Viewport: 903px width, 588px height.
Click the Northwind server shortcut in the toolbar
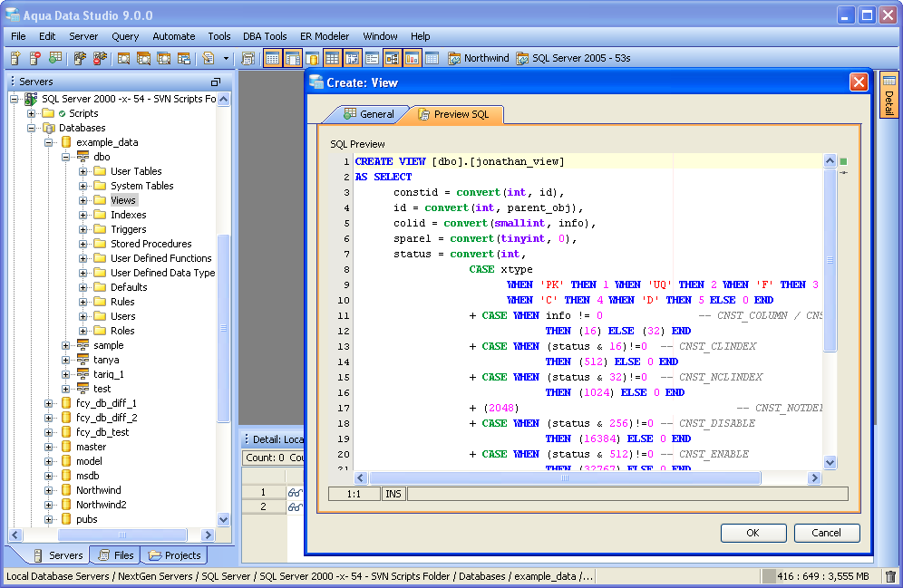tap(479, 58)
